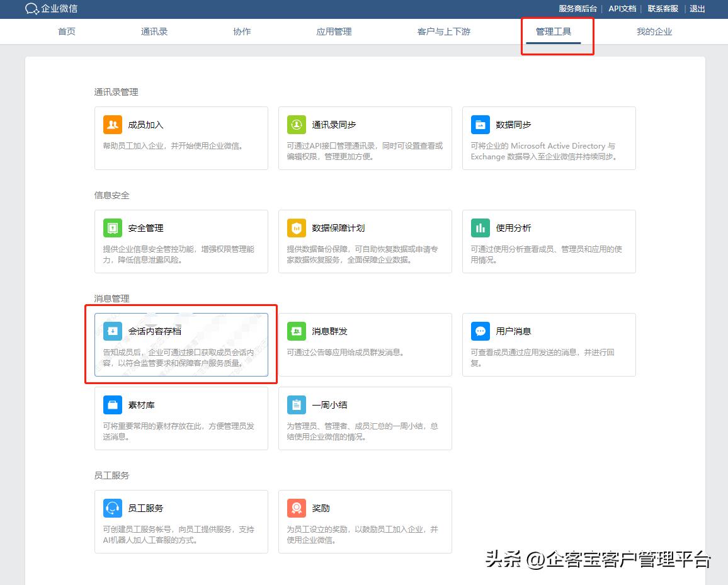This screenshot has height=585, width=728.
Task: Switch to the 通讯录 tab
Action: (154, 31)
